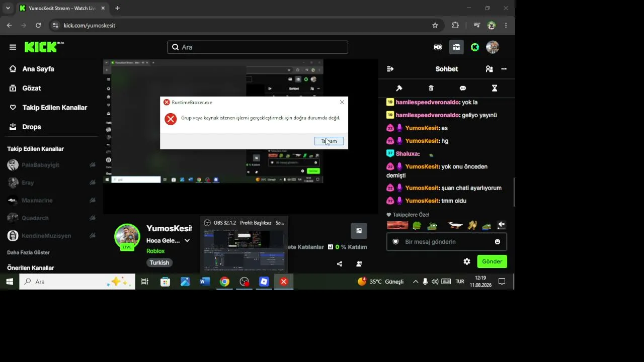Pick the praying hands emote

tap(472, 225)
